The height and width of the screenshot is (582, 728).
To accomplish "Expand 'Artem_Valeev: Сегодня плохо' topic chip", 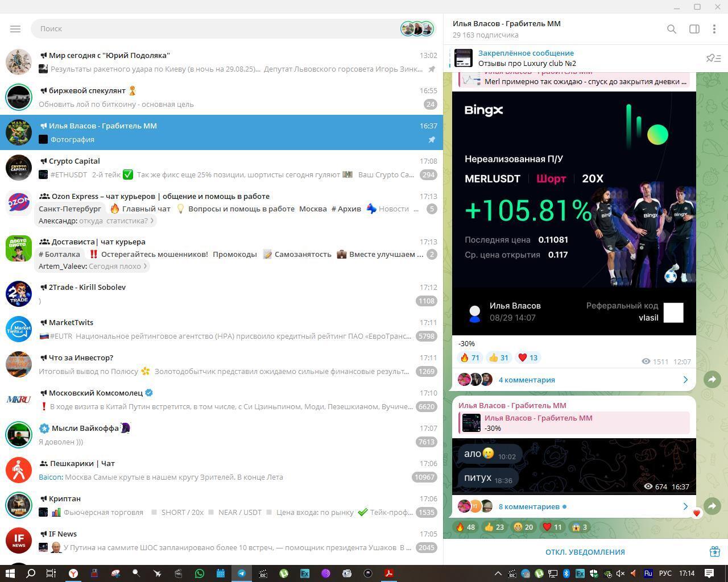I will 93,266.
